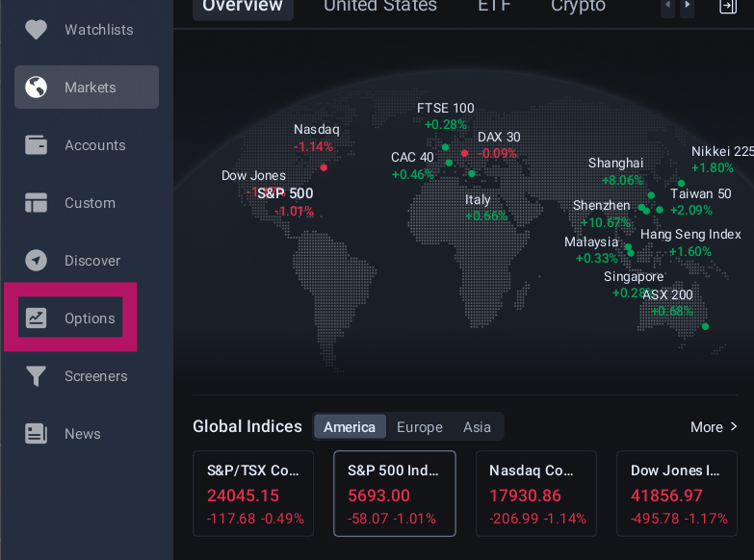Click the Malaysia map label

[x=591, y=242]
